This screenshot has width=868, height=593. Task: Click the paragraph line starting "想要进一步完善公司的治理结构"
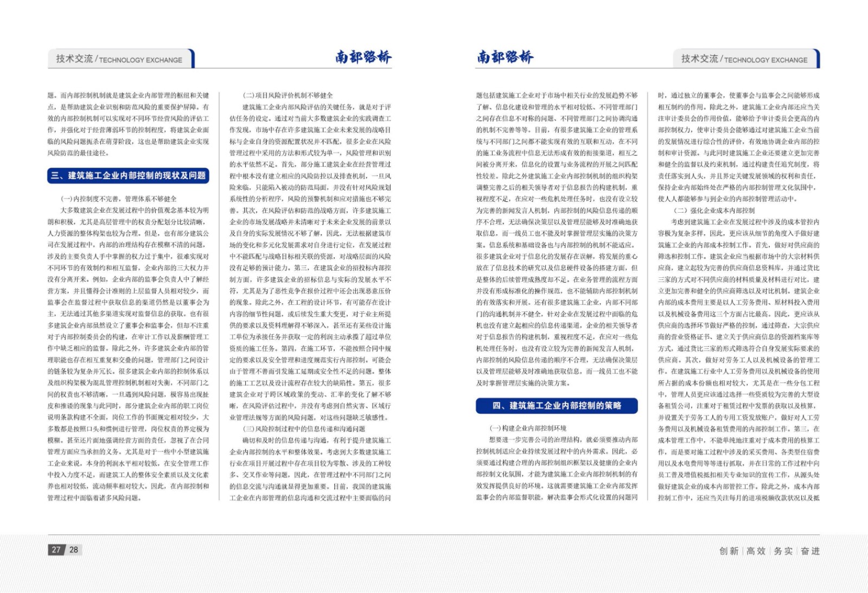[x=564, y=439]
